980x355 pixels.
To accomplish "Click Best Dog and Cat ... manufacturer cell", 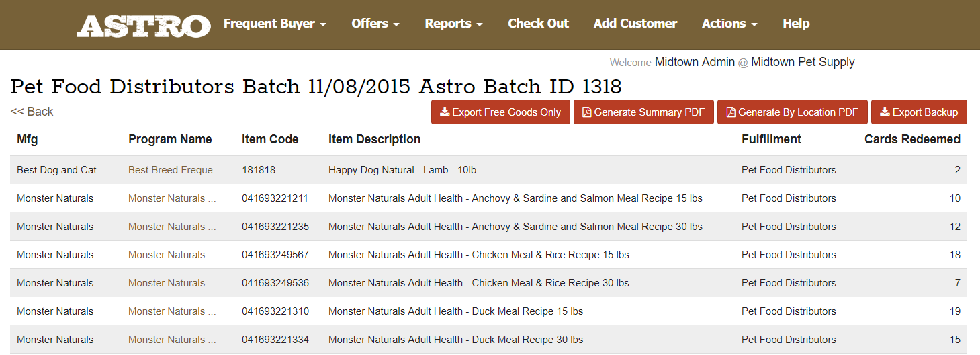I will click(x=62, y=170).
